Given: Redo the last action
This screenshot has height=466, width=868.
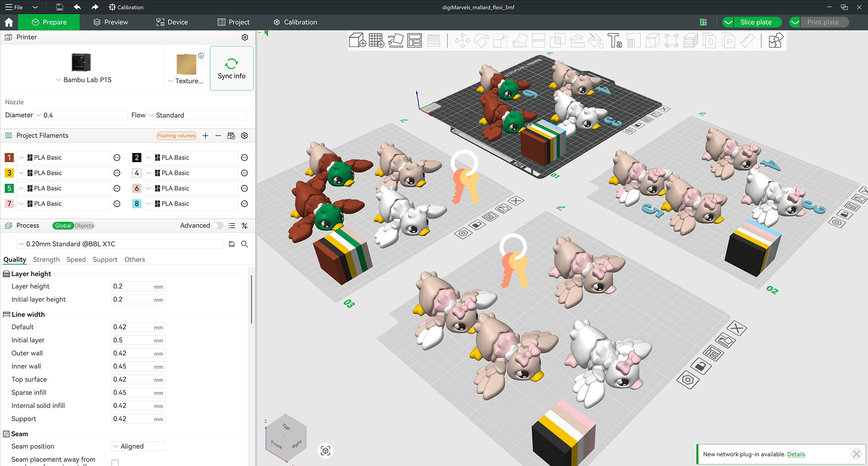Looking at the screenshot, I should [x=95, y=7].
